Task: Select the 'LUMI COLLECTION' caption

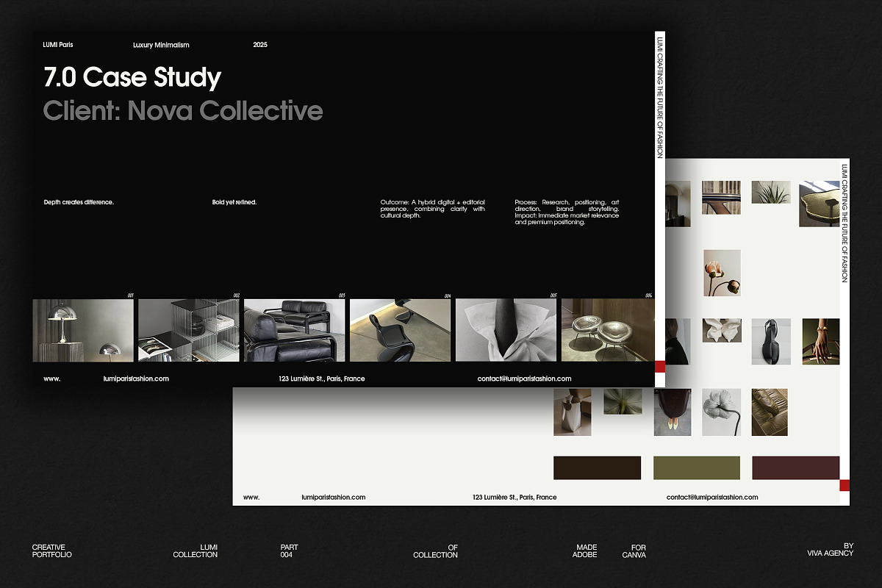Action: [196, 551]
